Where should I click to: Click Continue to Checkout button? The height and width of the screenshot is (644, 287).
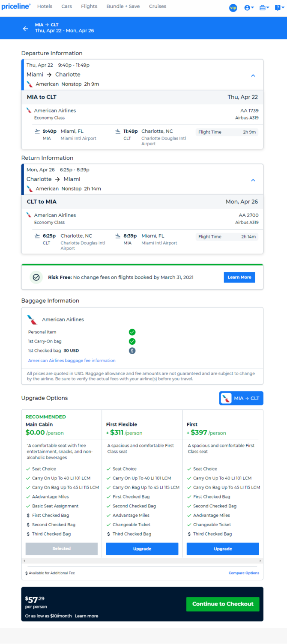[223, 604]
